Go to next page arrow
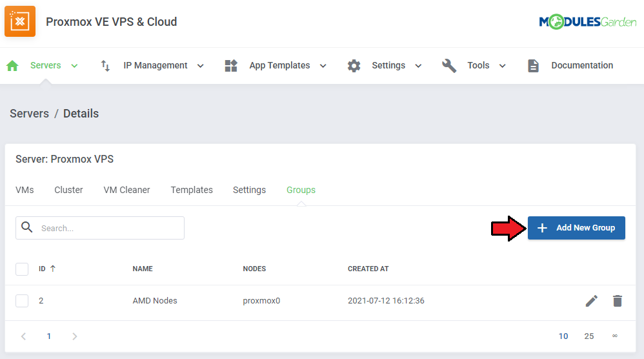Viewport: 644px width, 359px height. pyautogui.click(x=74, y=336)
